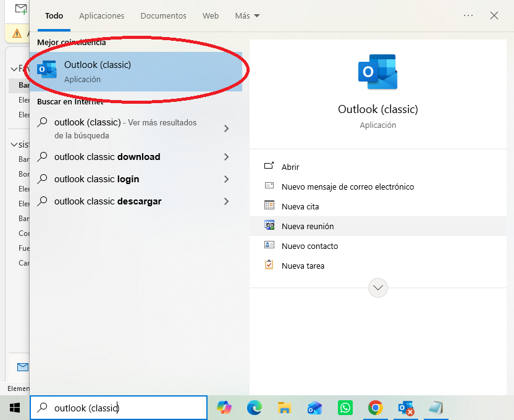Open the Notepad icon in taskbar
Viewport: 514px width, 420px height.
pyautogui.click(x=436, y=408)
